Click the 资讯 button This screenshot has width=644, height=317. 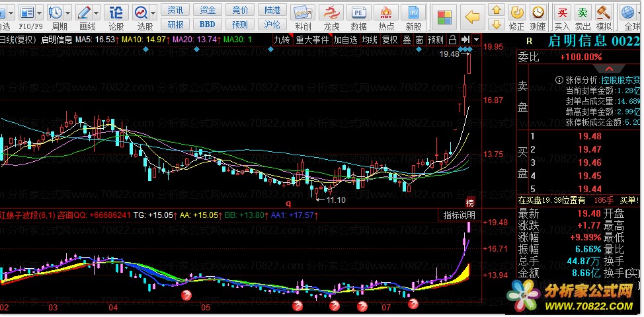coord(175,10)
